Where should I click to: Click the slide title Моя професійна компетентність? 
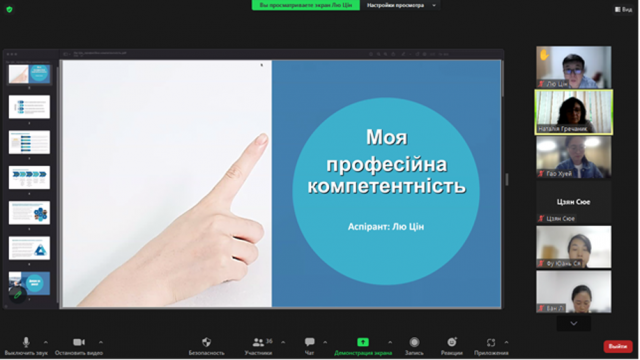pos(386,161)
